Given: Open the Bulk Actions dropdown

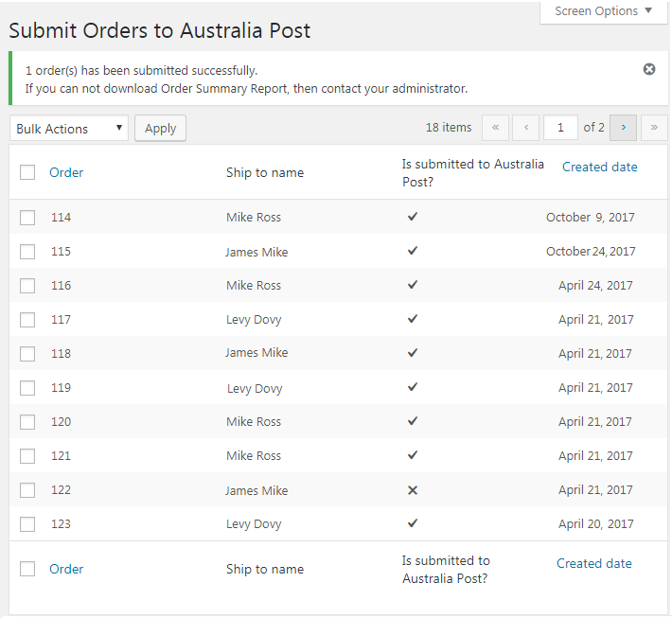Looking at the screenshot, I should [x=69, y=128].
